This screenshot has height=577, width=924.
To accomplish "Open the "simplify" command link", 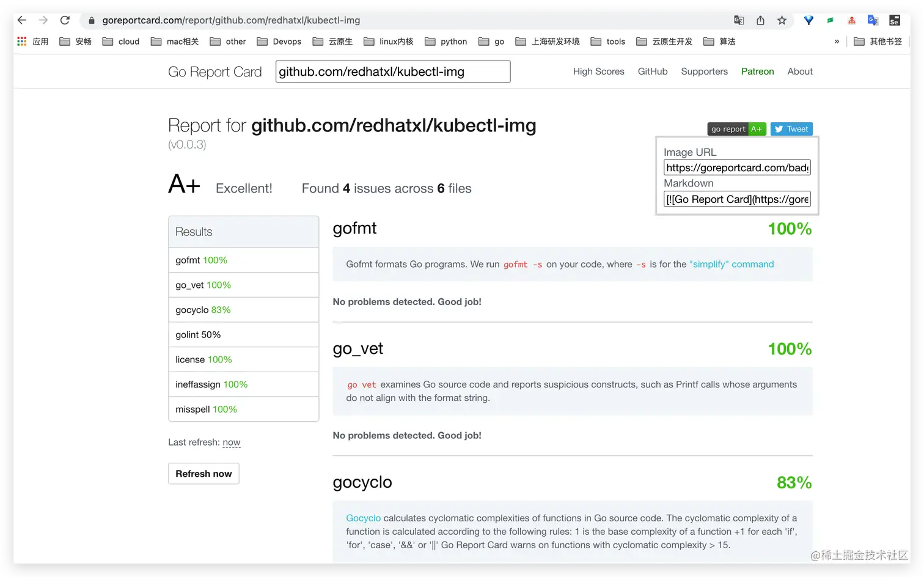I will 732,264.
